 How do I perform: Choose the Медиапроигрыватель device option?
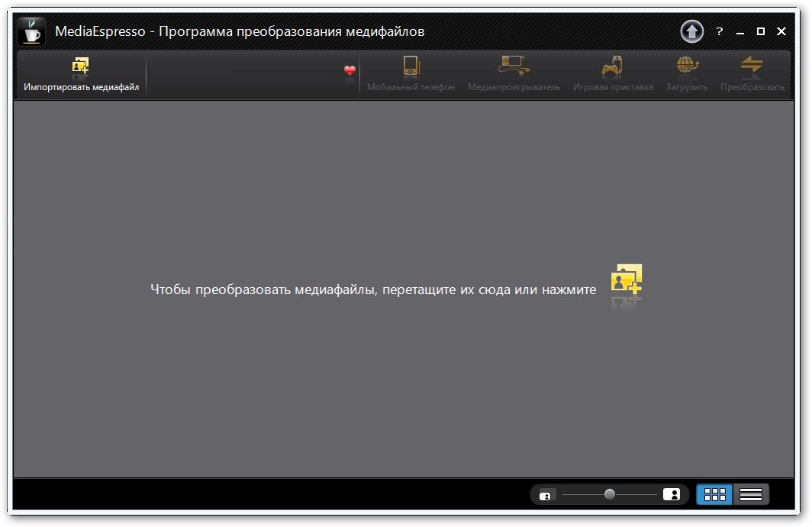click(514, 74)
